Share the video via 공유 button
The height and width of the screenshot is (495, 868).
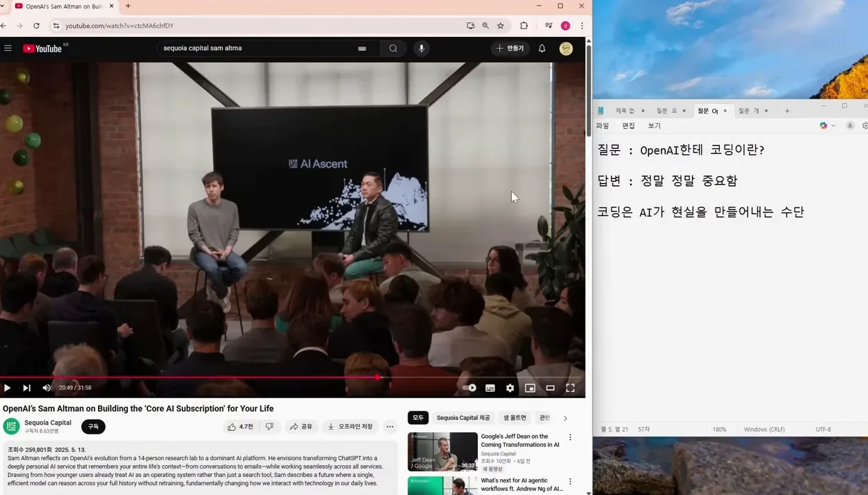pos(301,426)
